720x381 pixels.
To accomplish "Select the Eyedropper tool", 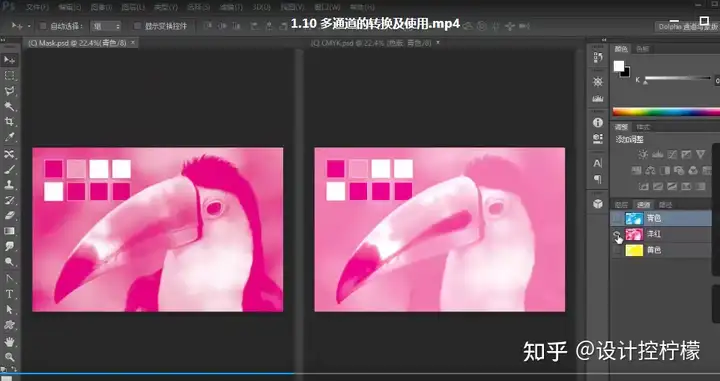I will point(9,138).
